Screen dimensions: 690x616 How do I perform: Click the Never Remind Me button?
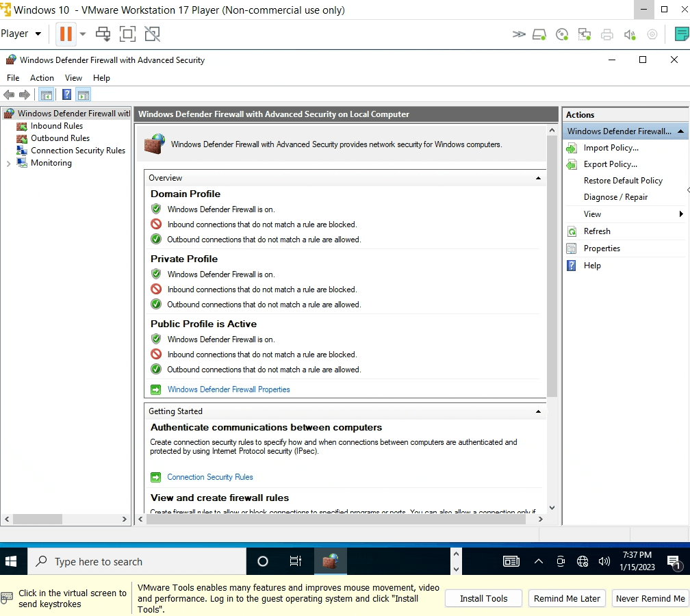point(650,598)
